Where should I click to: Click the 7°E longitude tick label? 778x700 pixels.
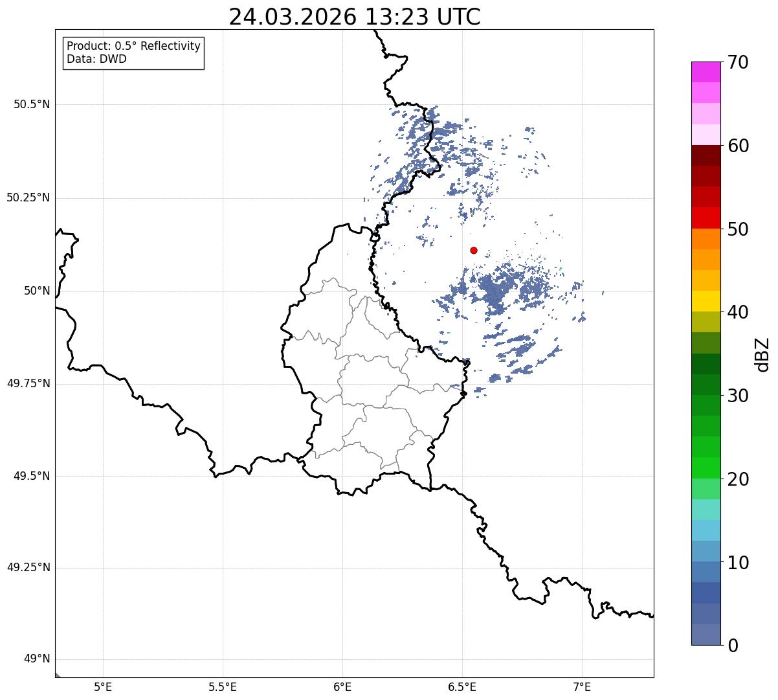click(583, 687)
